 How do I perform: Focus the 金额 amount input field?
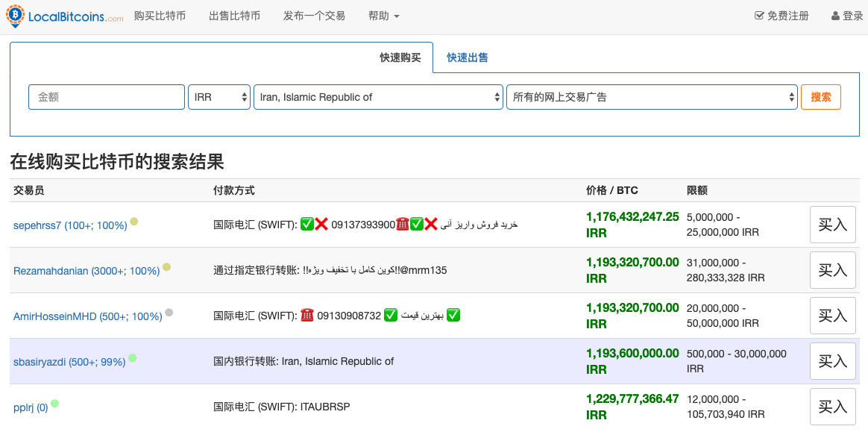(x=107, y=97)
